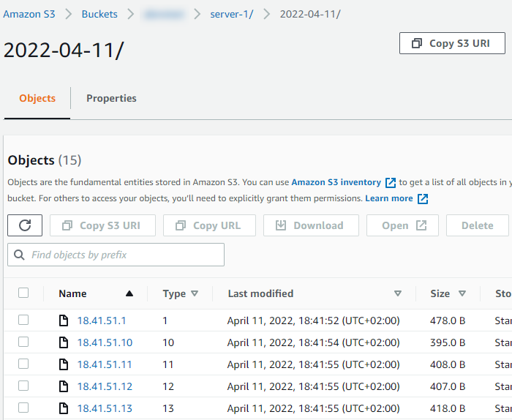Tick the checkbox for object 18.41.51.13
Image resolution: width=512 pixels, height=420 pixels.
(x=23, y=408)
